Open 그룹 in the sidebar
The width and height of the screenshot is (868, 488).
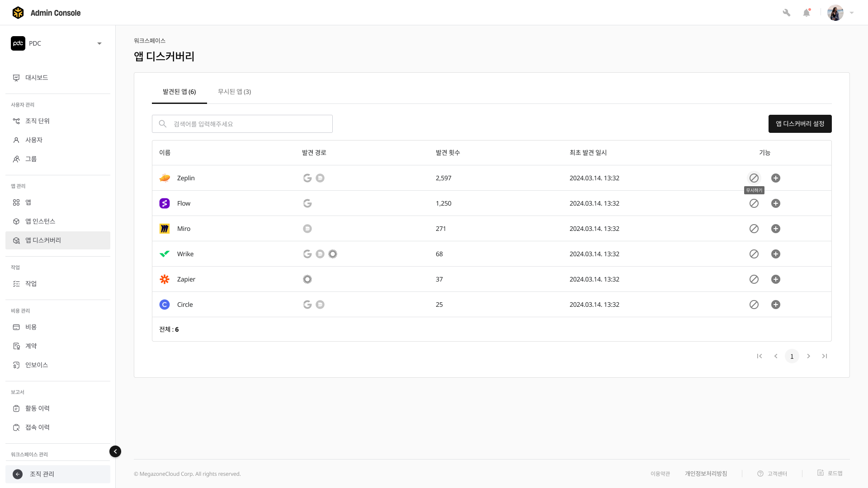pyautogui.click(x=58, y=159)
